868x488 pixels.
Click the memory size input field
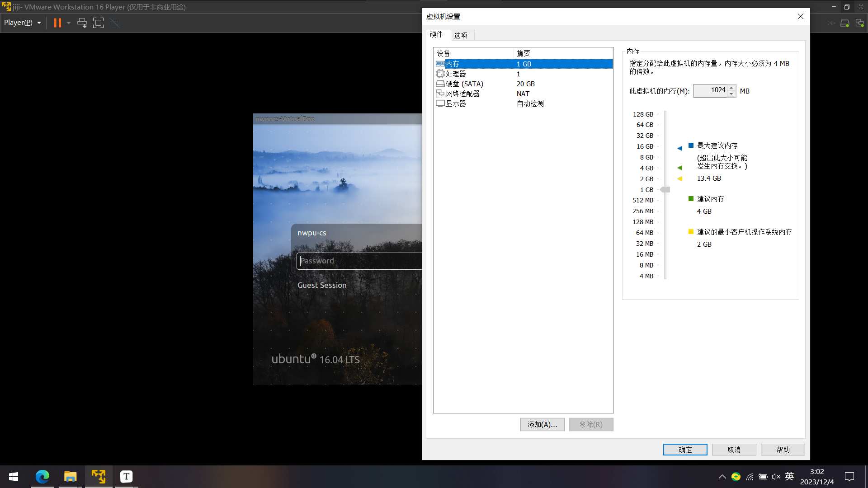[711, 90]
